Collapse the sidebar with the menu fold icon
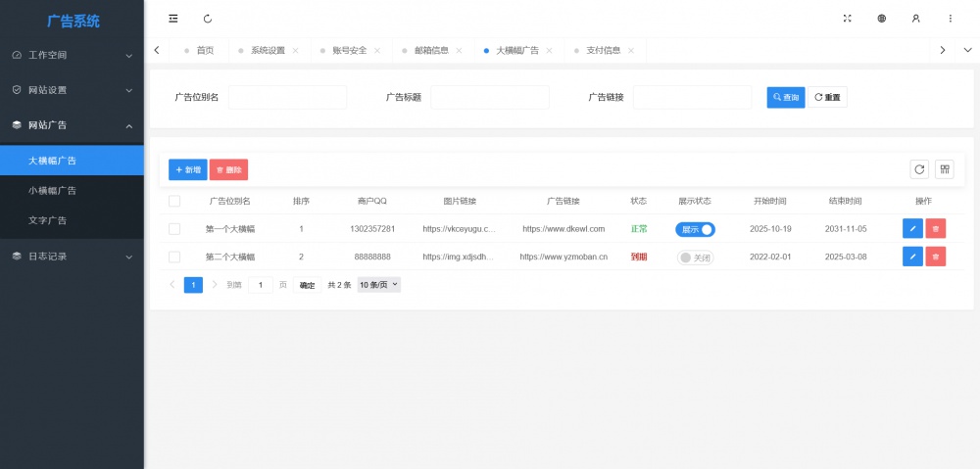This screenshot has width=980, height=469. [173, 19]
